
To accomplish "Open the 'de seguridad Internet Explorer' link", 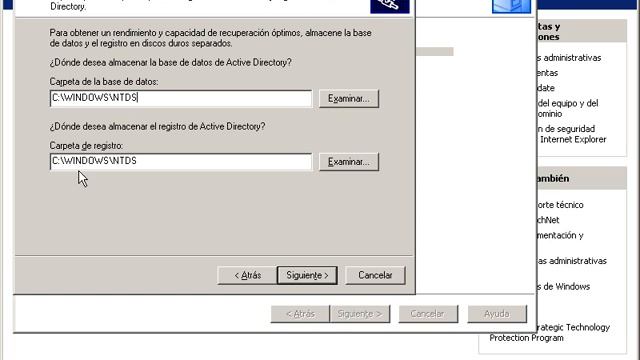I will (571, 134).
